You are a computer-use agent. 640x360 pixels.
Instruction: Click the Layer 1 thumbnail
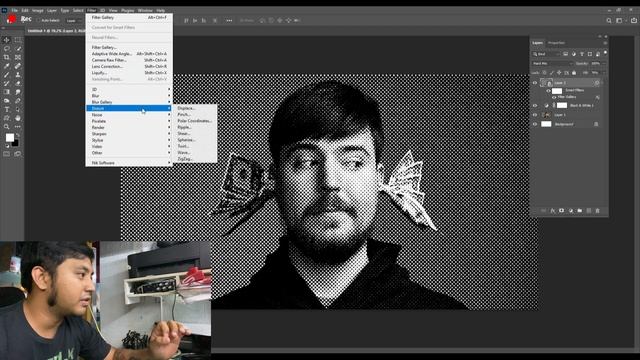(546, 115)
